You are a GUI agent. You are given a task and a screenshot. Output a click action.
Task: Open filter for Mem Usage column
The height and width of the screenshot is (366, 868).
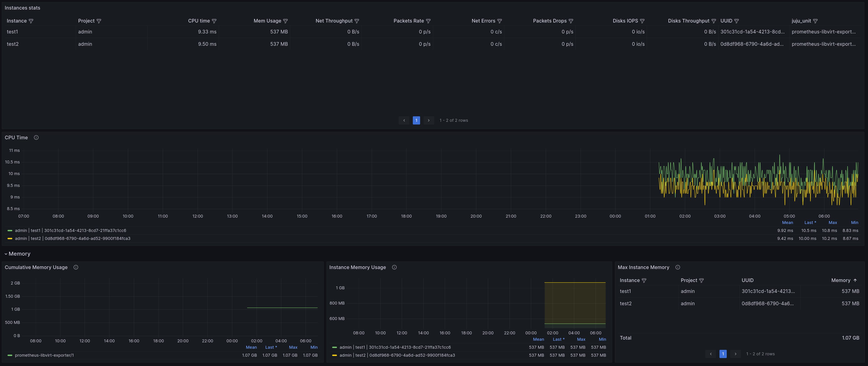coord(285,21)
